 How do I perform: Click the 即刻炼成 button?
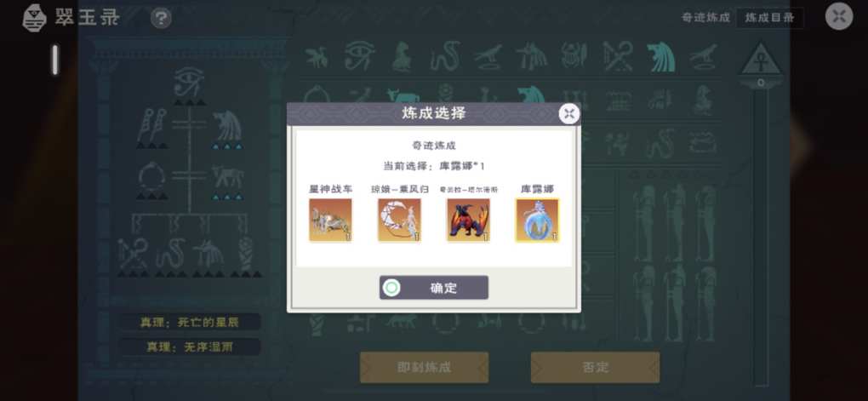coord(424,367)
